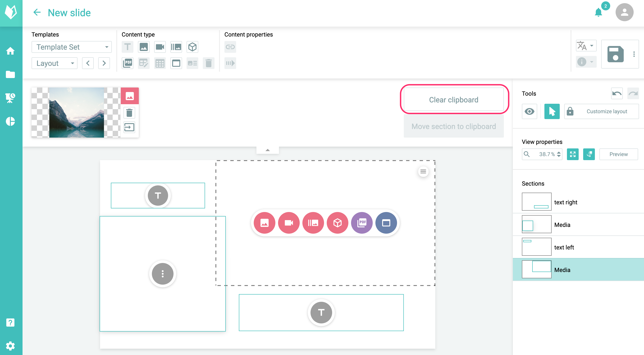
Task: Select the form editor content type icon
Action: pos(144,63)
